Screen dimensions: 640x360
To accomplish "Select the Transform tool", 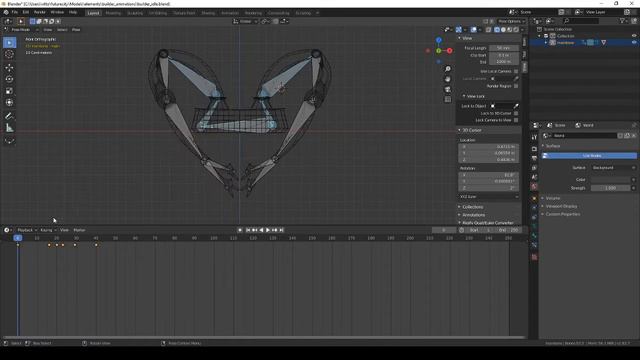I will pyautogui.click(x=10, y=102).
